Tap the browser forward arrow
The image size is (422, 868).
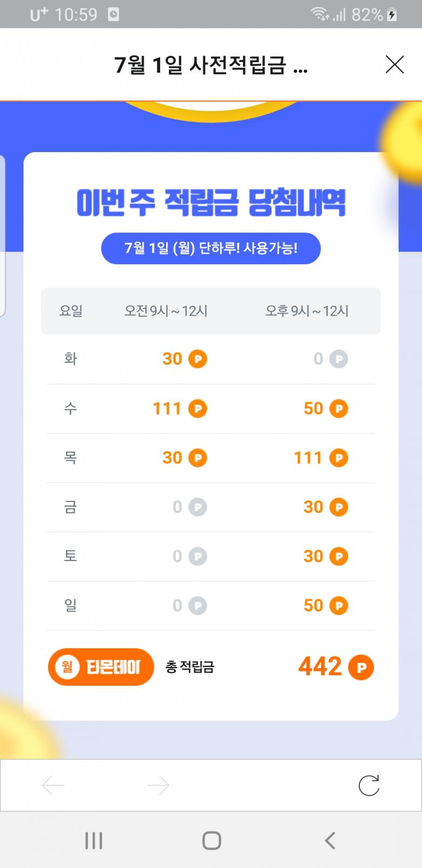pos(158,785)
